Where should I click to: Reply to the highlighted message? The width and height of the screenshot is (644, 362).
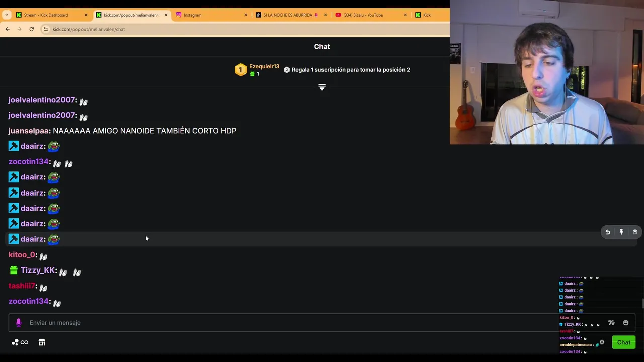[608, 232]
